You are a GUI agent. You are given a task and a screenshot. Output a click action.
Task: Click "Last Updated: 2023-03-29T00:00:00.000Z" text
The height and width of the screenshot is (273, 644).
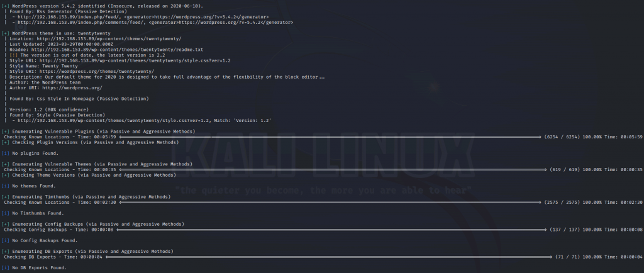[61, 44]
